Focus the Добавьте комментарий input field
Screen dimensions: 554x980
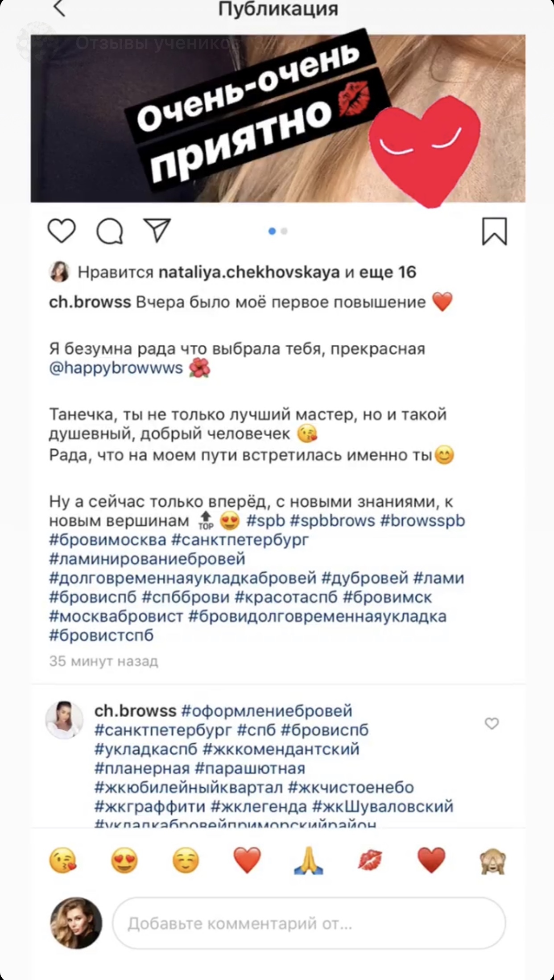coord(309,923)
